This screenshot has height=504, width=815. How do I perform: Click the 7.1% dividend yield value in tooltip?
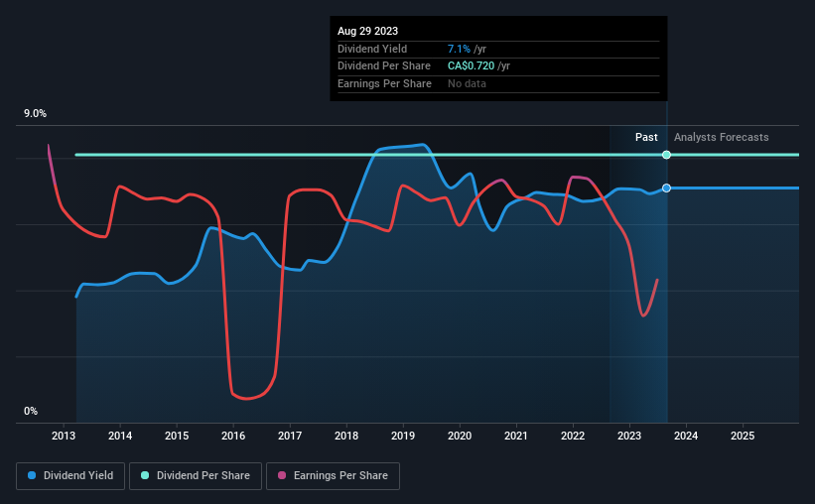[x=459, y=49]
